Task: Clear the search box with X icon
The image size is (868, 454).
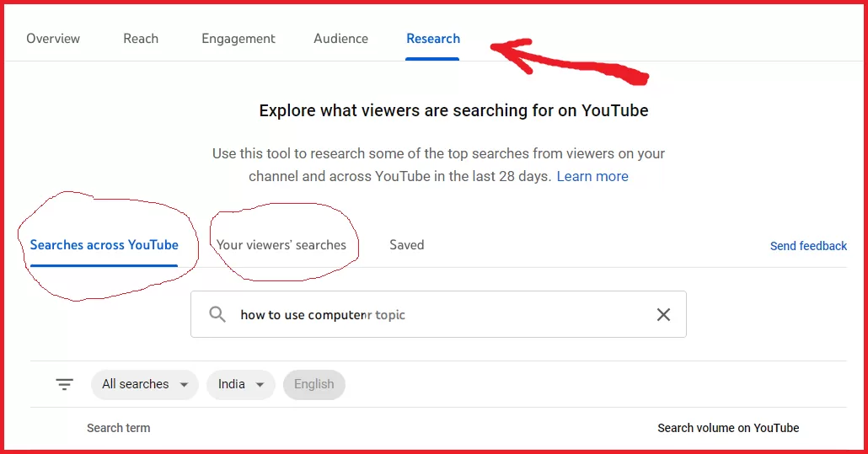Action: 663,315
